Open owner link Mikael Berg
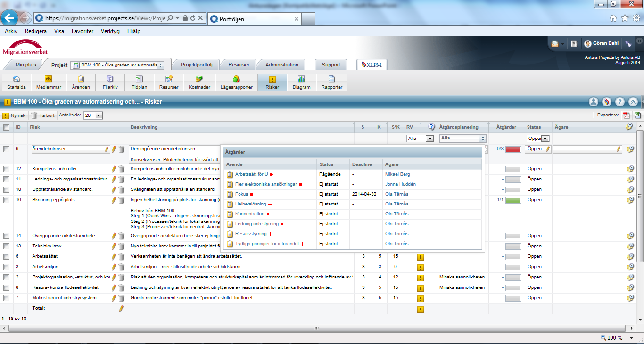The height and width of the screenshot is (344, 644). 397,174
